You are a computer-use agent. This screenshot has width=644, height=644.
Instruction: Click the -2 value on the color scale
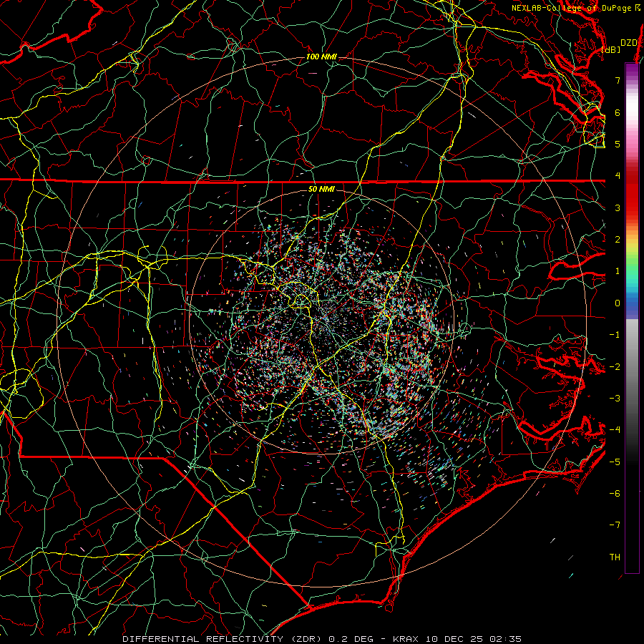615,366
